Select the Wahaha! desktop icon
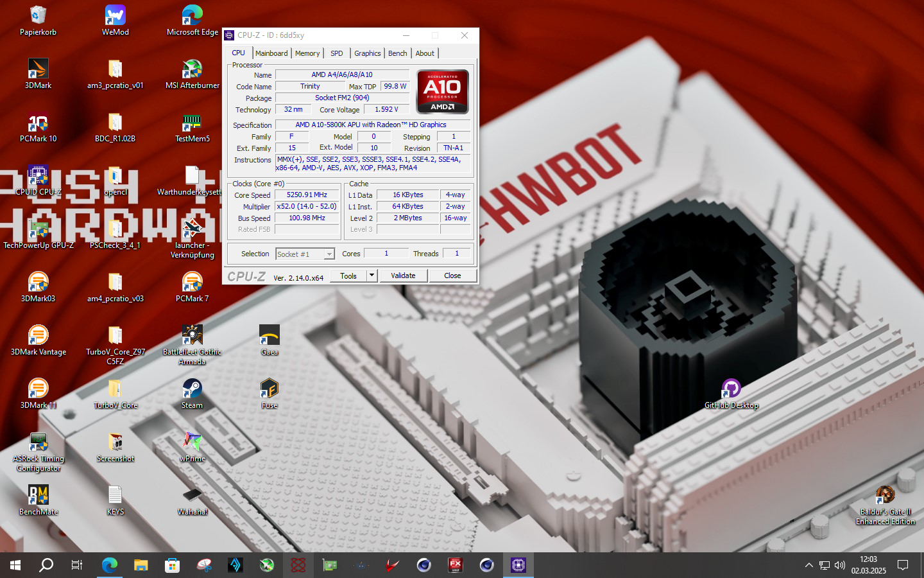924x578 pixels. click(193, 500)
